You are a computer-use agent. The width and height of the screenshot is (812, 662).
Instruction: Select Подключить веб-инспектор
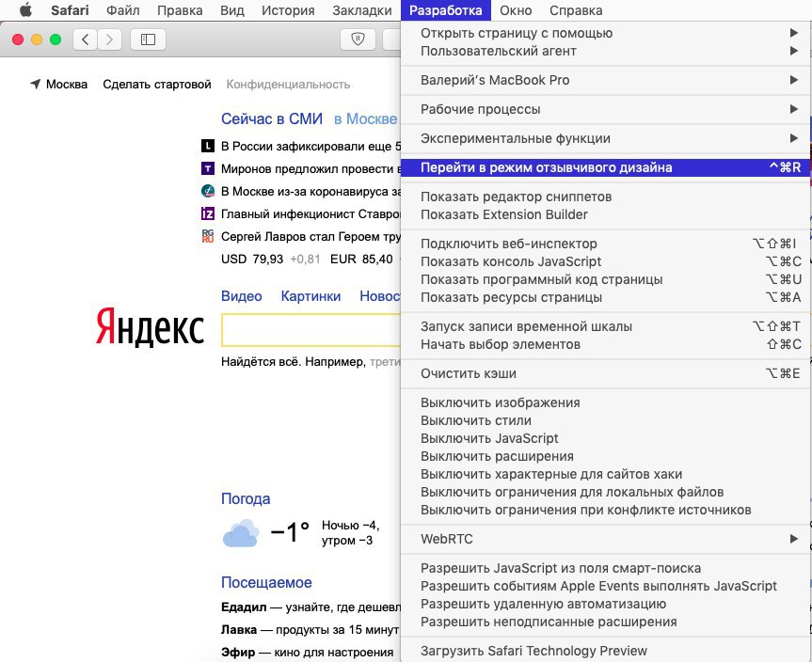[605, 244]
